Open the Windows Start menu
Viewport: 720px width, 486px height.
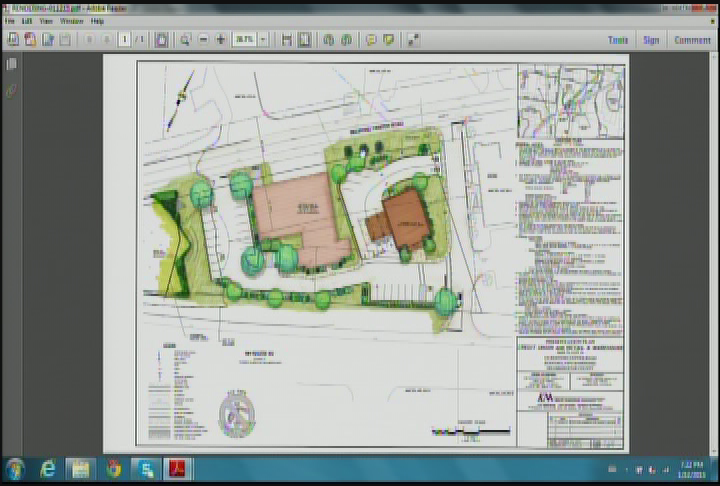pyautogui.click(x=15, y=469)
